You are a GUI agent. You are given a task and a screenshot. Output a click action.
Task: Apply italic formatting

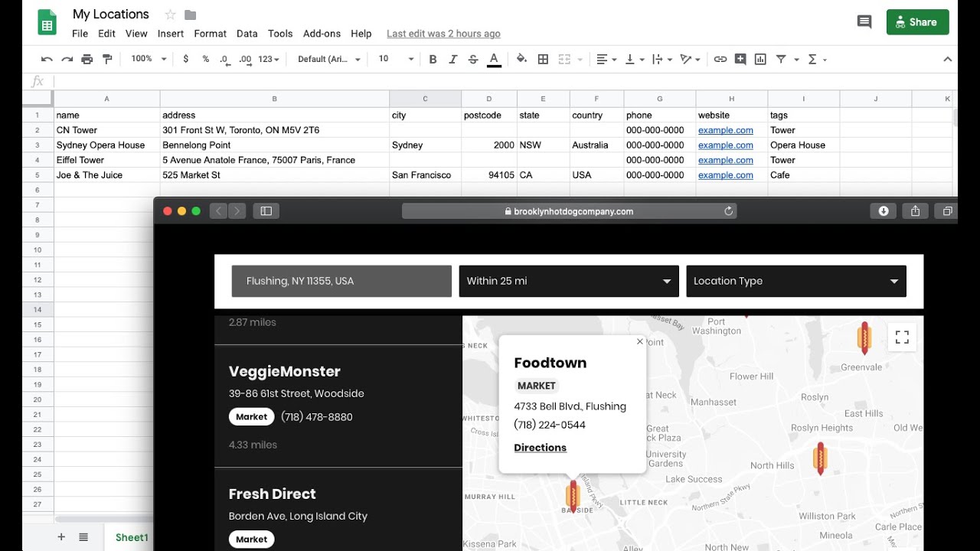coord(452,59)
